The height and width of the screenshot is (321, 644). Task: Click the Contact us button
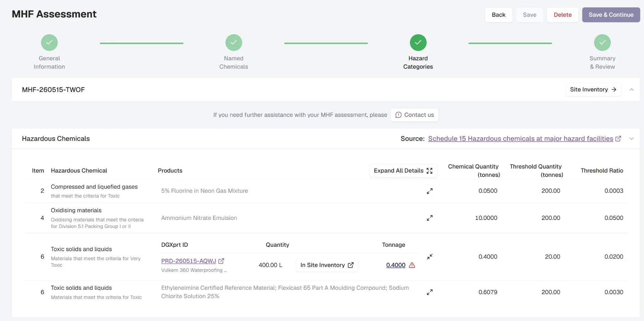(x=415, y=115)
